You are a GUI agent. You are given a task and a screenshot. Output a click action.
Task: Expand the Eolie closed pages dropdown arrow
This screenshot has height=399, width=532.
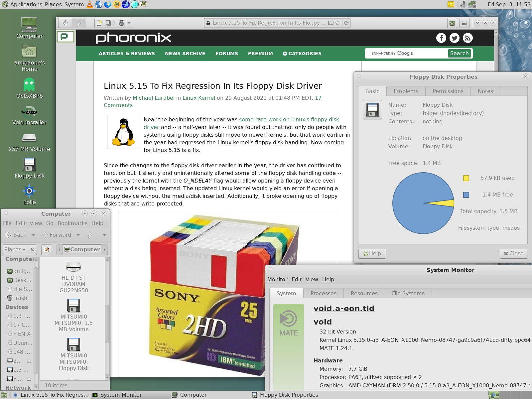[x=129, y=23]
